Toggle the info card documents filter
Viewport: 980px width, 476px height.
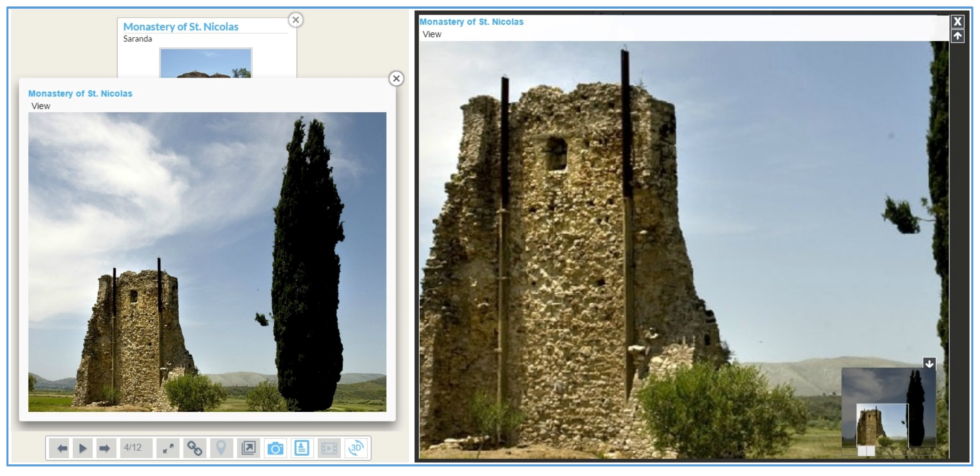(x=302, y=448)
